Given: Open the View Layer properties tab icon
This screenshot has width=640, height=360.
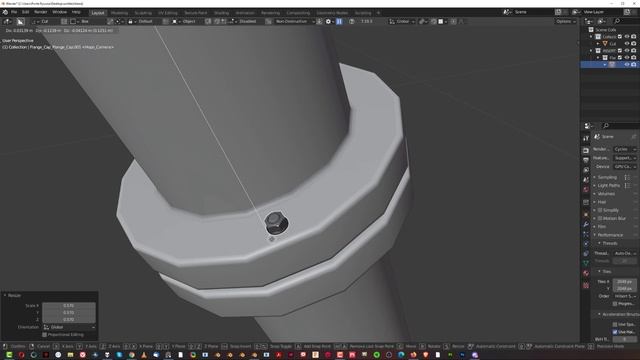Looking at the screenshot, I should tap(586, 170).
